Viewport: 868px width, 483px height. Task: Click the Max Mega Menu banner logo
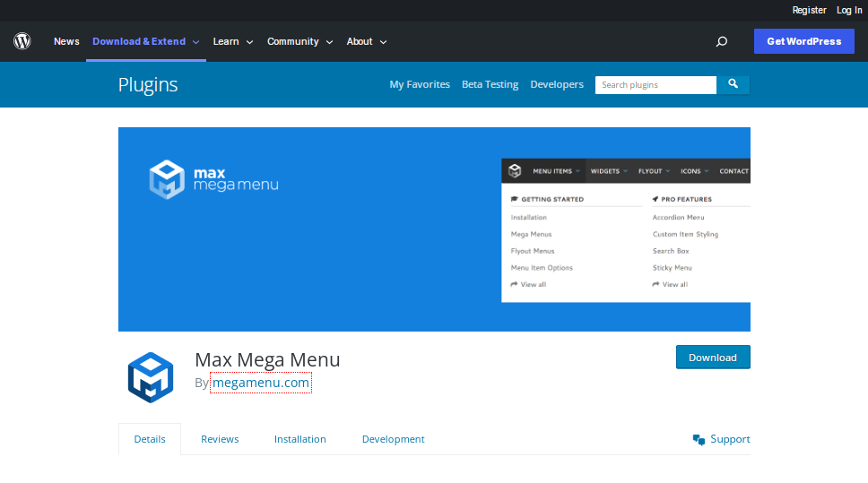click(213, 178)
